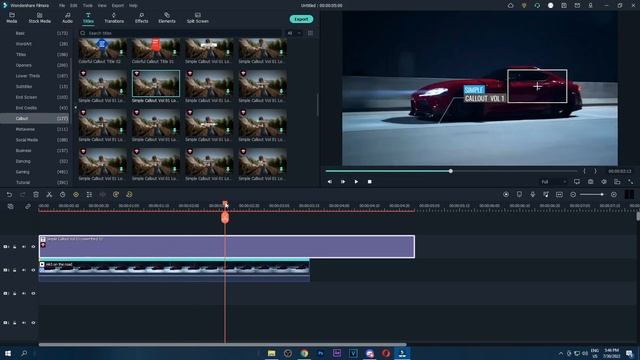
Task: Lock the third empty track
Action: pyautogui.click(x=15, y=293)
